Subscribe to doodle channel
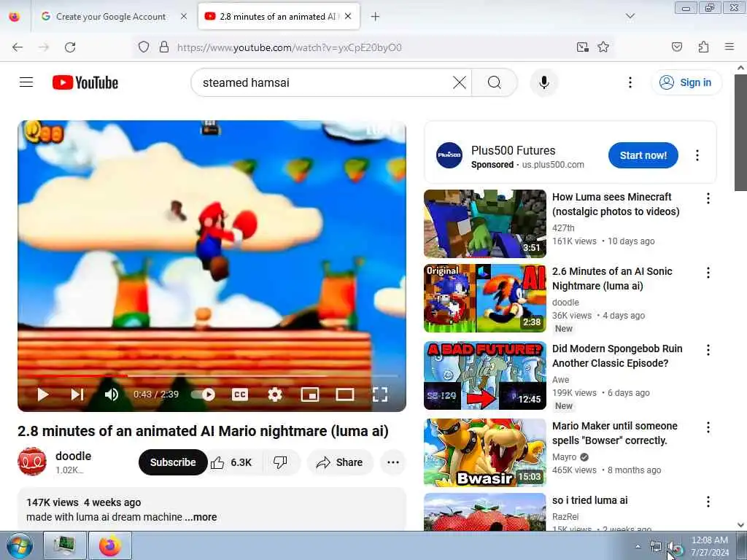This screenshot has height=560, width=747. (173, 462)
